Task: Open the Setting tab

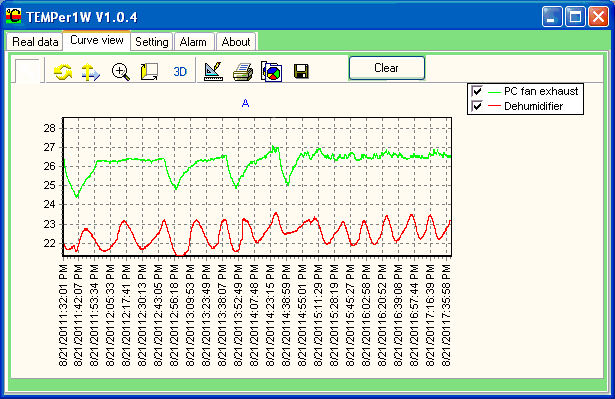Action: pos(152,42)
